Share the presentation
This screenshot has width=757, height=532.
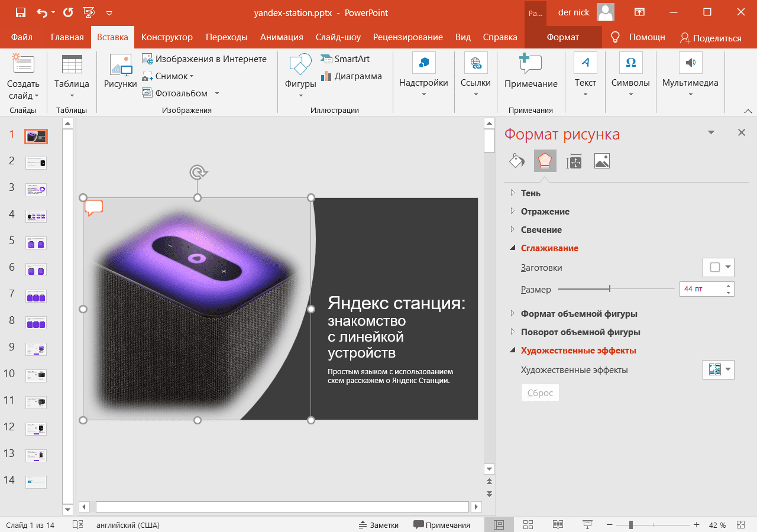tap(710, 38)
